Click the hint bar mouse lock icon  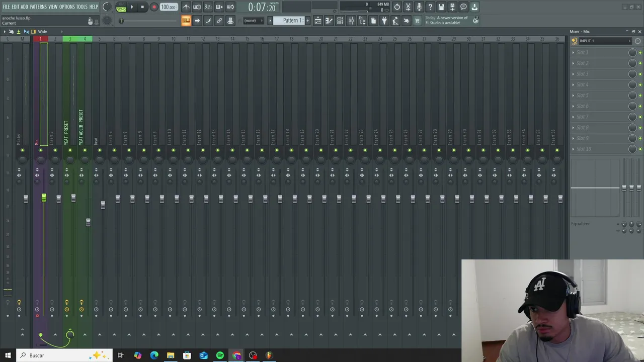pyautogui.click(x=90, y=21)
